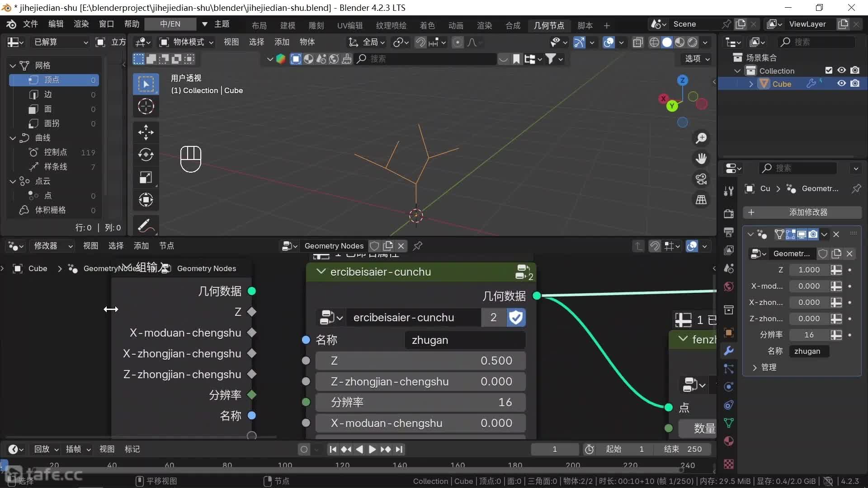Click the viewport zoom magnifier icon
868x488 pixels.
(x=701, y=138)
